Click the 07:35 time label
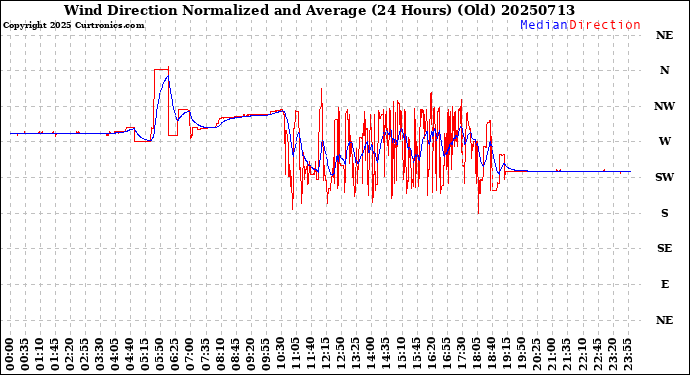690x375 pixels. click(x=205, y=354)
